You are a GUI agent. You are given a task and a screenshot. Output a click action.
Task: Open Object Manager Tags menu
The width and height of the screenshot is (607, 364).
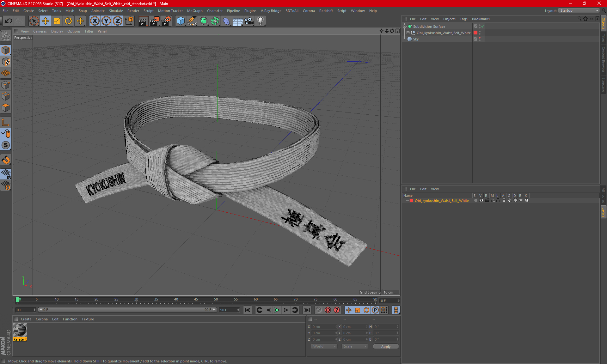pyautogui.click(x=463, y=19)
